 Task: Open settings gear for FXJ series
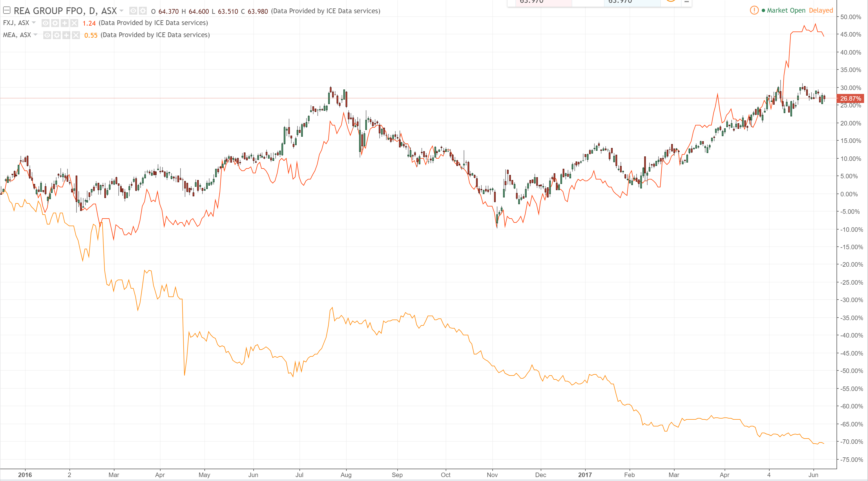pos(55,23)
